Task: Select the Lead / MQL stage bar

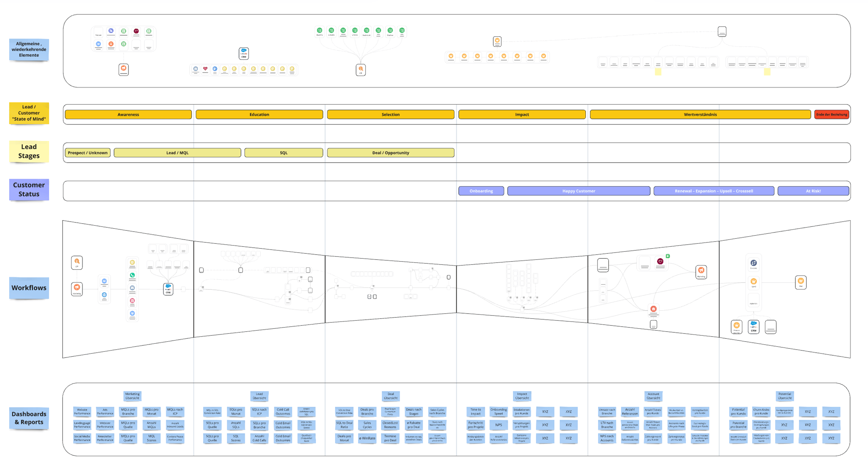Action: tap(177, 153)
